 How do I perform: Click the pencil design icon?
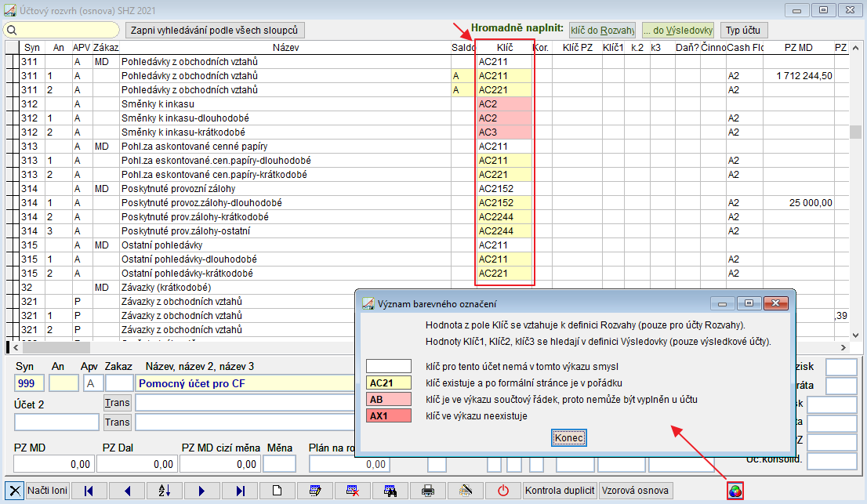(x=466, y=491)
